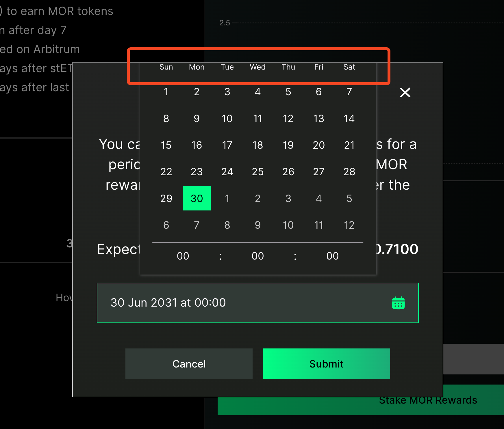Select day 24 in the calendar
The height and width of the screenshot is (429, 504).
(227, 172)
